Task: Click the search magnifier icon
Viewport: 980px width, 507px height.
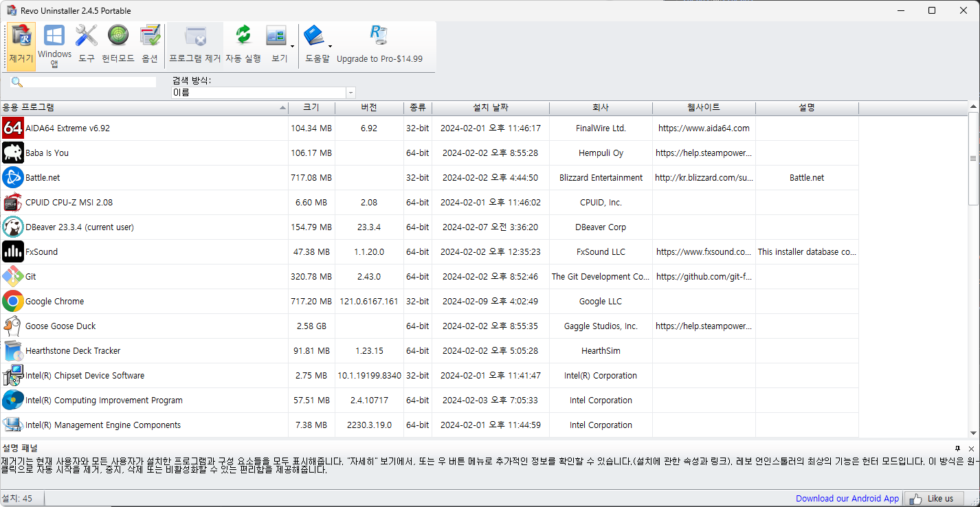Action: pyautogui.click(x=17, y=82)
